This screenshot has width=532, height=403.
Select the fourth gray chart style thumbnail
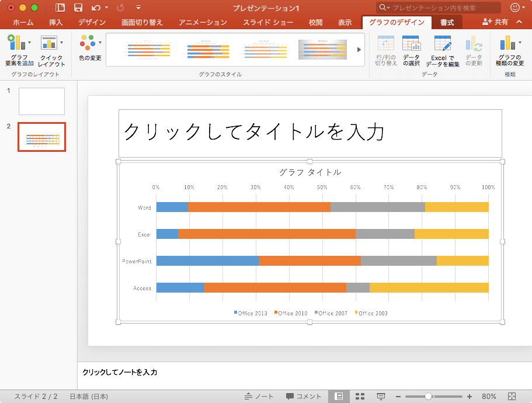[x=323, y=50]
